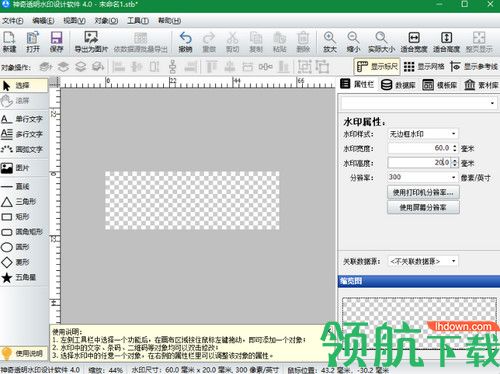This screenshot has width=500, height=374.
Task: Select the 直线 line tool
Action: click(24, 186)
